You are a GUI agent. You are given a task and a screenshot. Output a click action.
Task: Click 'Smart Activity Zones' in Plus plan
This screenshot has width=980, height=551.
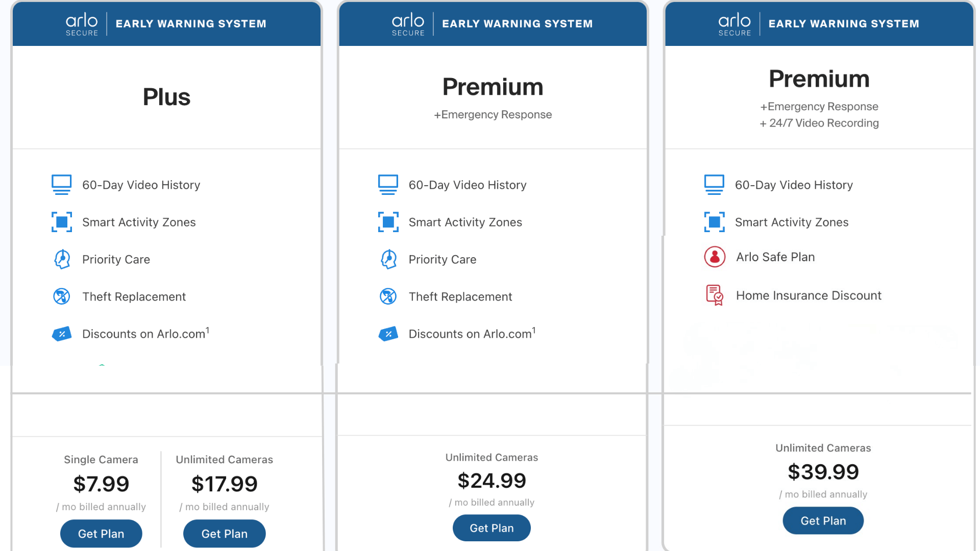coord(139,222)
